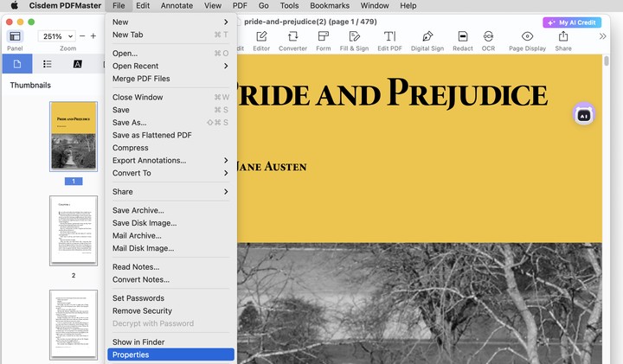Open the Help menu

click(408, 5)
